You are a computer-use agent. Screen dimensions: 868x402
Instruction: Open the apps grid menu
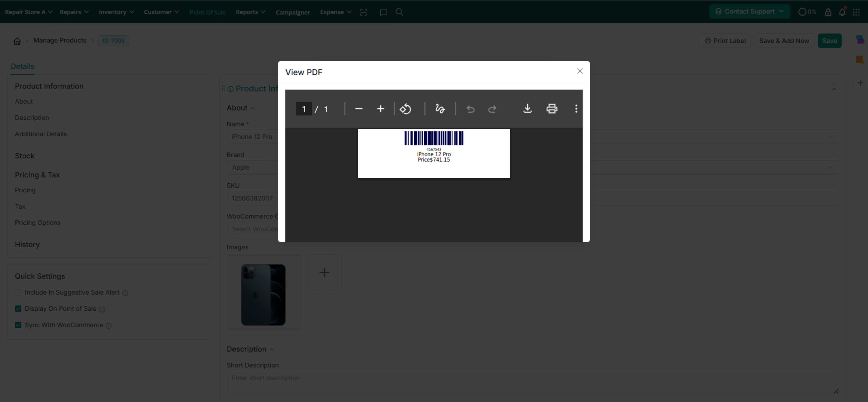click(856, 12)
